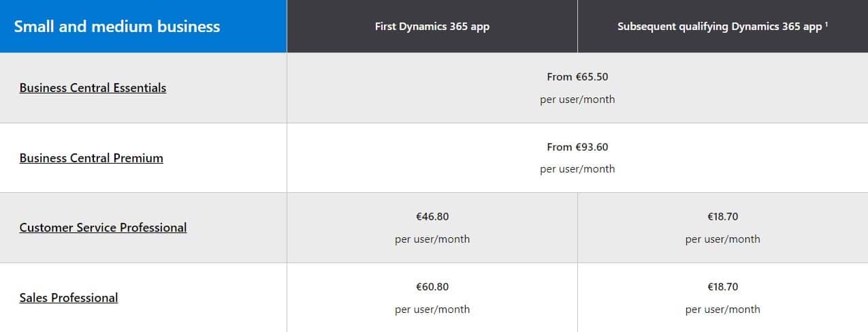Click the footnote 1 superscript marker

[826, 25]
